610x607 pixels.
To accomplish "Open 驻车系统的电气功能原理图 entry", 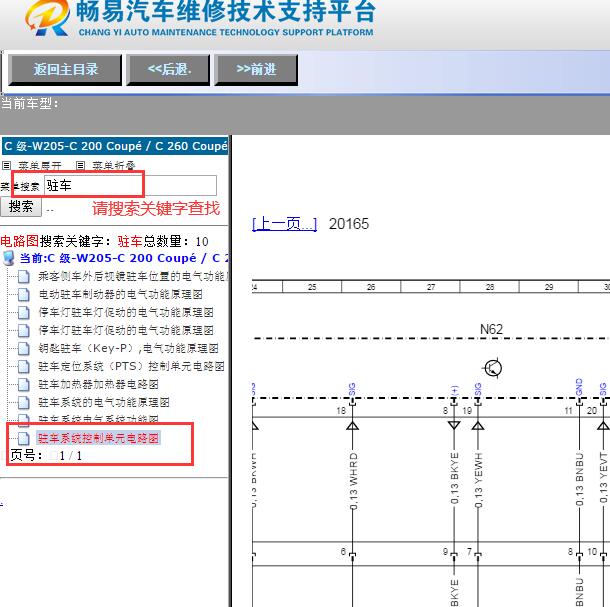I will click(x=104, y=402).
